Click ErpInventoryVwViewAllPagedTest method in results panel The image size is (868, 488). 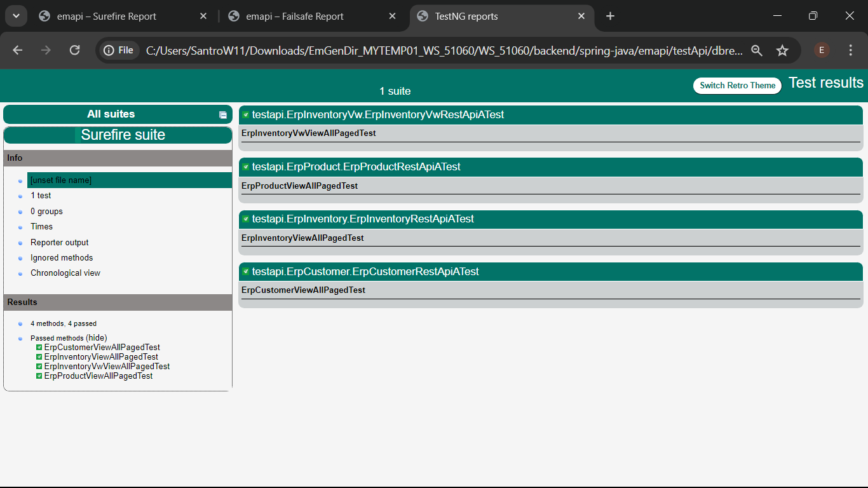(309, 133)
